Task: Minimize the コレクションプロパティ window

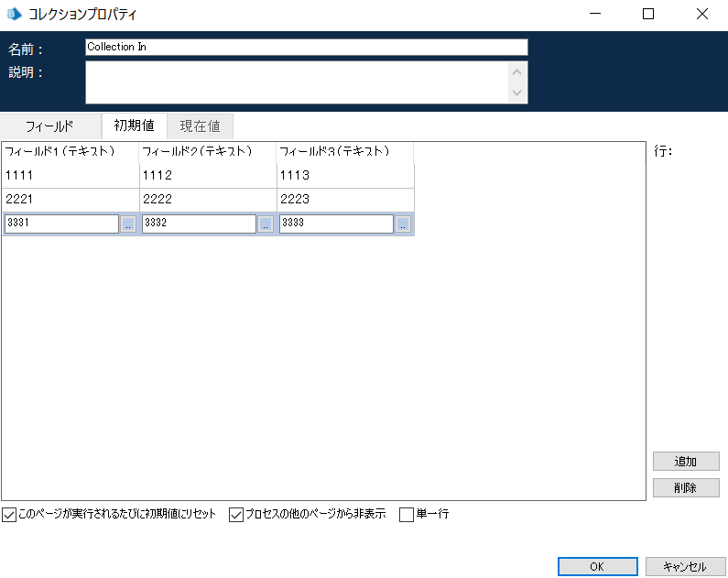Action: 595,14
